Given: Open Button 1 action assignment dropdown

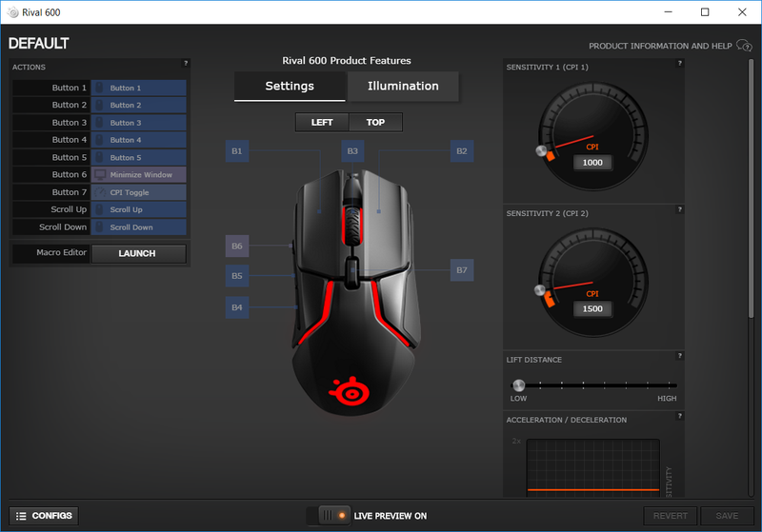Looking at the screenshot, I should (x=138, y=88).
